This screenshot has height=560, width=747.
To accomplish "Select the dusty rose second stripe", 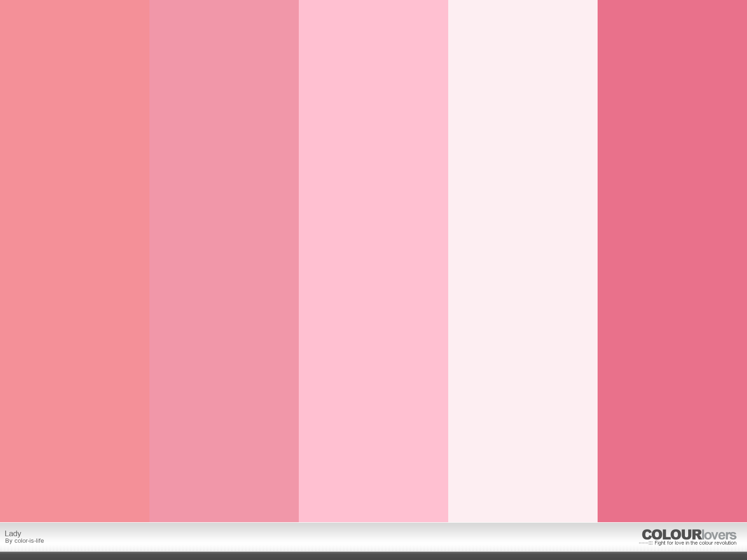I will (224, 261).
